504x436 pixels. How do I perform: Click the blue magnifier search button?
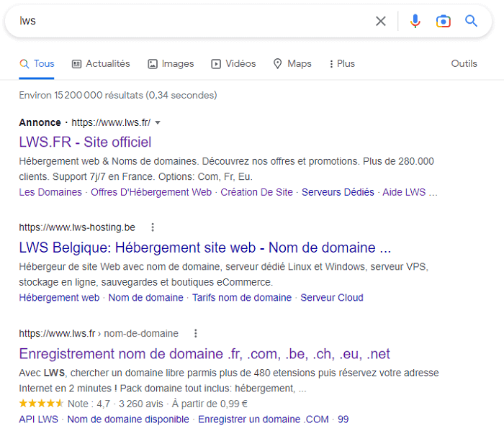pyautogui.click(x=471, y=21)
